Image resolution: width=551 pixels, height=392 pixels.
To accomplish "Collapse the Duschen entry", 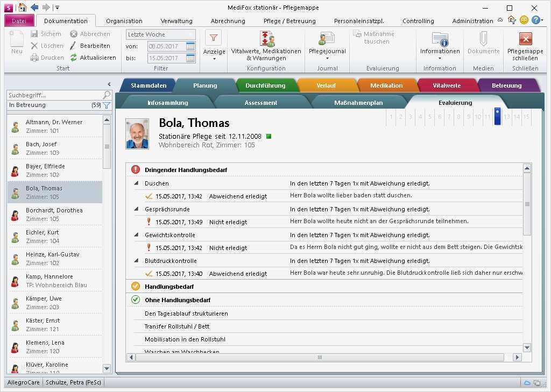I will coord(136,183).
